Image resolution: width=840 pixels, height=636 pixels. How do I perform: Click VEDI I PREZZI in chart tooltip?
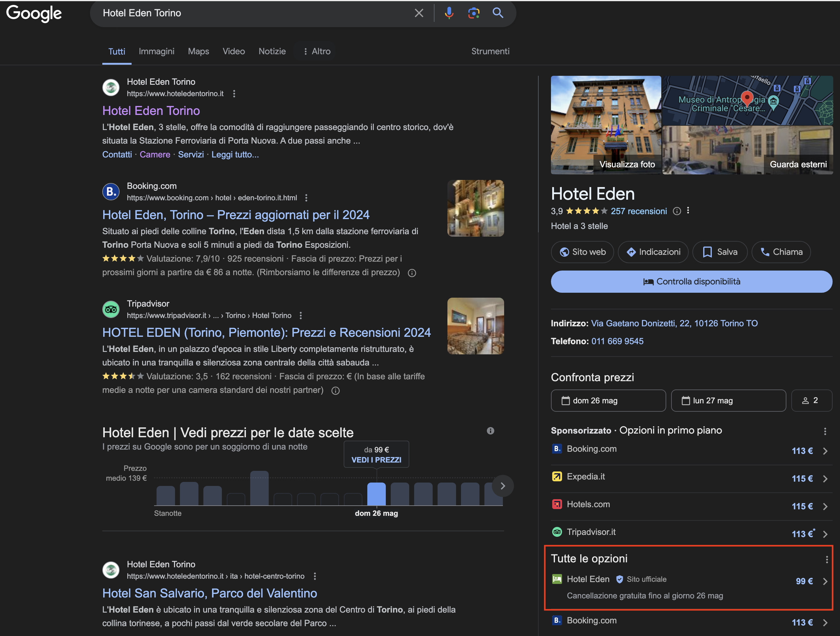point(376,460)
